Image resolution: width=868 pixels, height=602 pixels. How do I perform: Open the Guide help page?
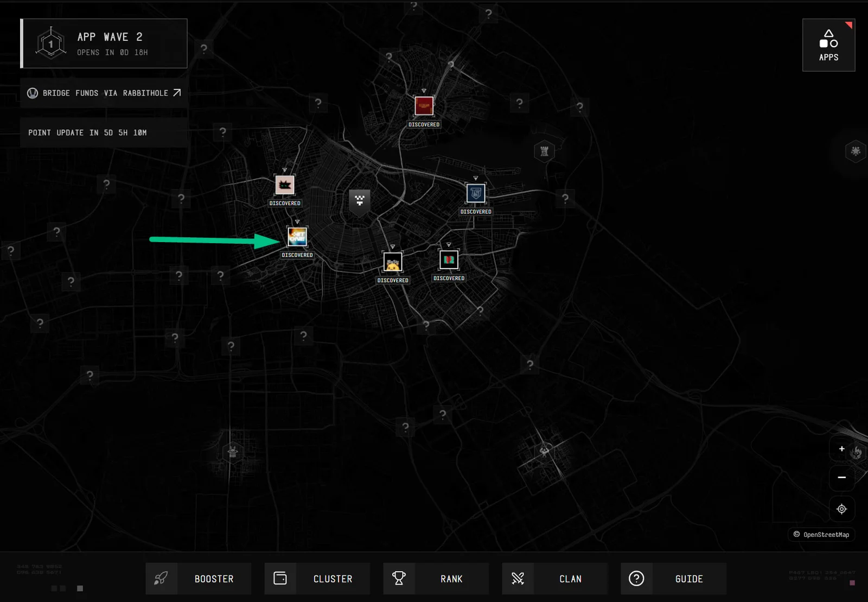(x=674, y=579)
